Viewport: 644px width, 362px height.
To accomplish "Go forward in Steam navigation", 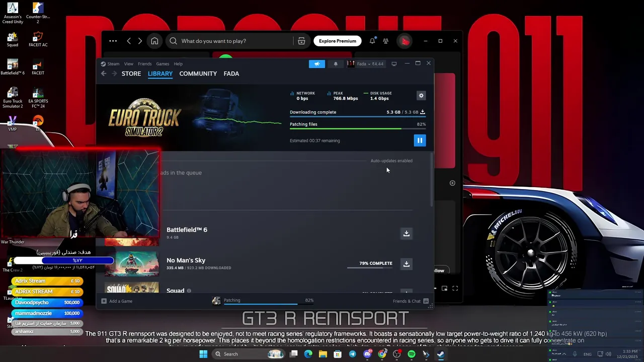I will click(114, 74).
